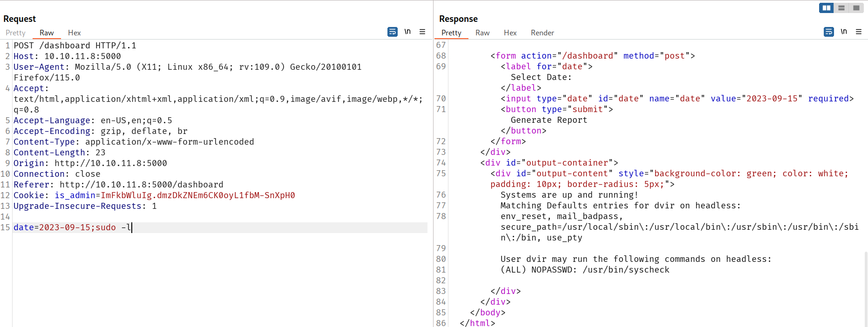Click the 'Host: 10.10.11.8:5000' header
Screen dimensions: 868x327
coord(67,56)
